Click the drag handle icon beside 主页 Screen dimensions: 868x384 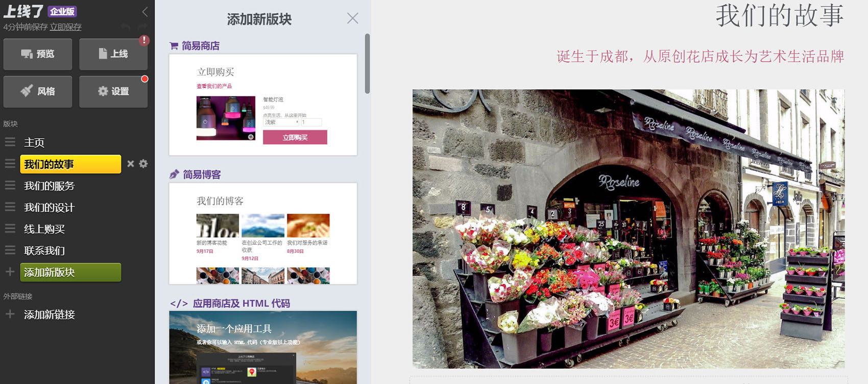(x=10, y=142)
